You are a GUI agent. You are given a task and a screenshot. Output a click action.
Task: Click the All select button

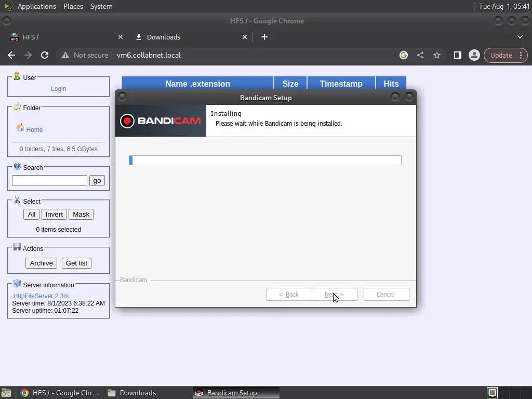tap(32, 215)
